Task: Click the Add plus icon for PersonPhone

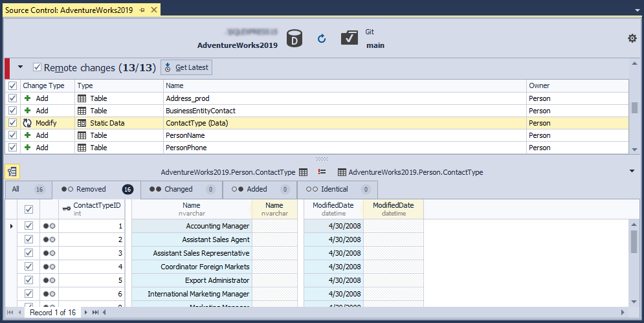Action: 28,148
